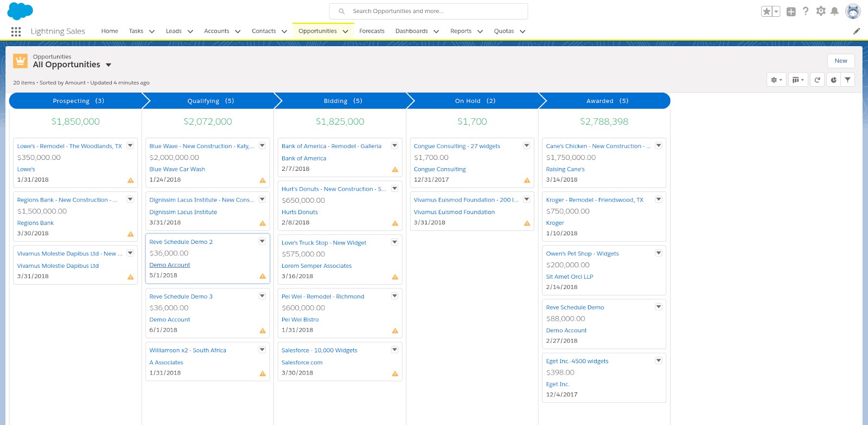Click warning icon on Lowe's Remodel card
This screenshot has height=425, width=868.
point(131,180)
